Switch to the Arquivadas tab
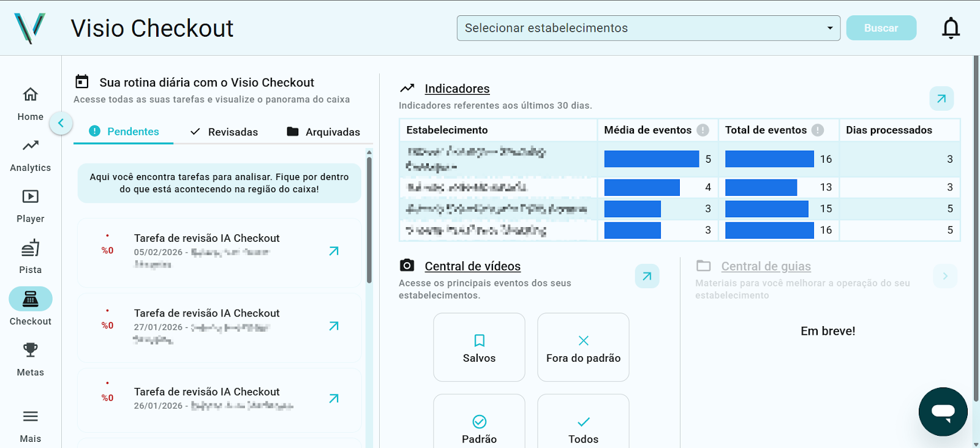The height and width of the screenshot is (448, 980). click(x=323, y=132)
